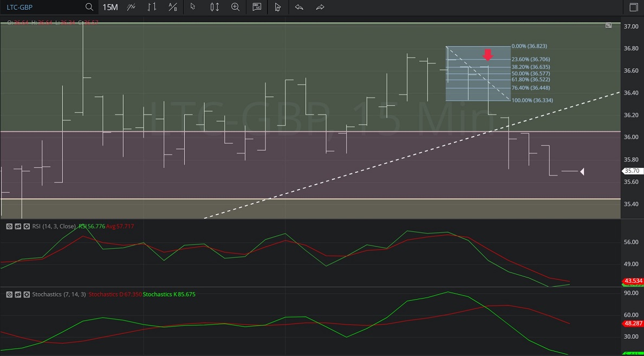
Task: Open symbol search with the magnifier icon
Action: tap(89, 7)
